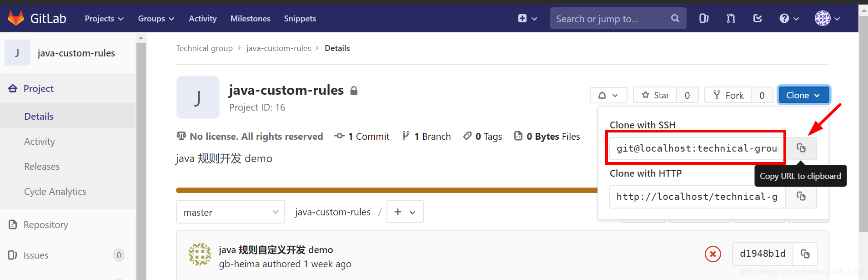Fork the project

click(x=728, y=95)
